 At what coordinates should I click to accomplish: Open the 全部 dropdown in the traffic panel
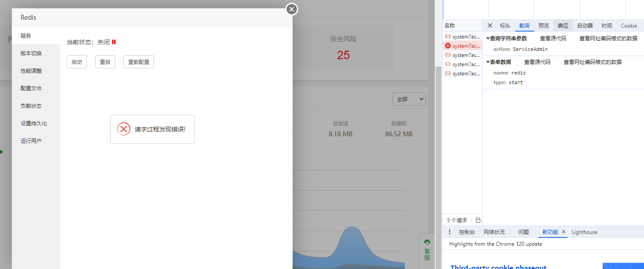(409, 99)
